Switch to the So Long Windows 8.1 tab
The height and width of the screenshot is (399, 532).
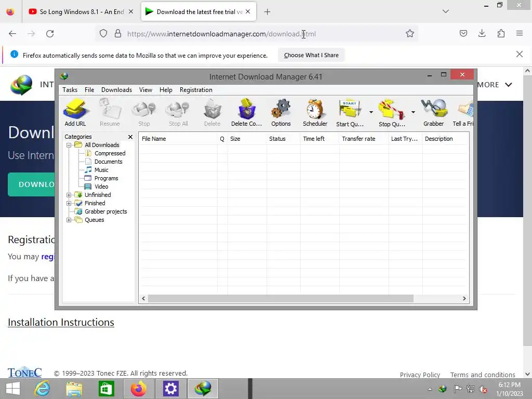pyautogui.click(x=81, y=12)
